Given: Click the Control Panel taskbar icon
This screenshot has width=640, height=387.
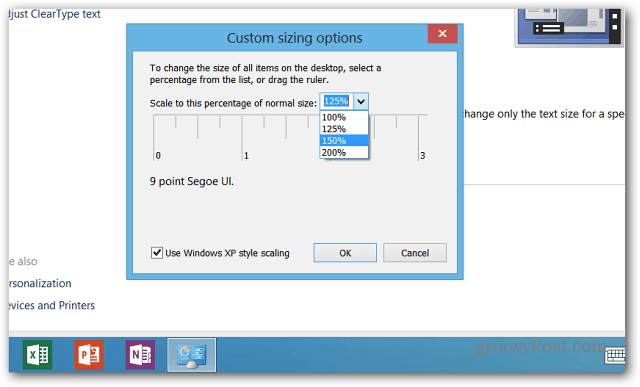Looking at the screenshot, I should [191, 355].
